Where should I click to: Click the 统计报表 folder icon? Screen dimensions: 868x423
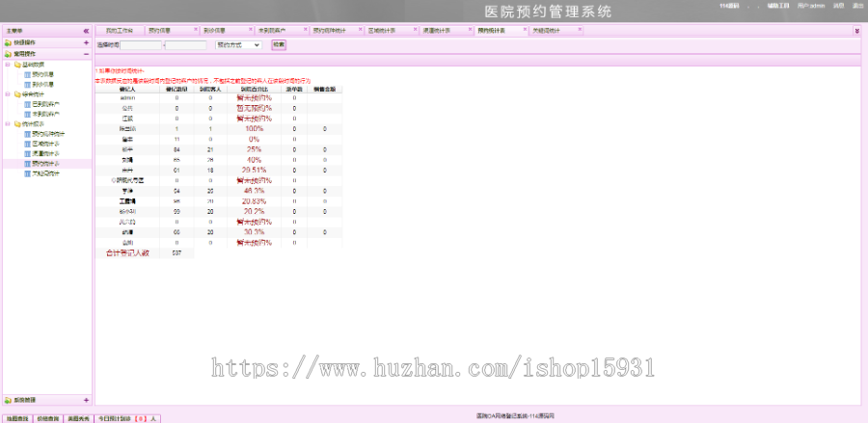click(17, 124)
